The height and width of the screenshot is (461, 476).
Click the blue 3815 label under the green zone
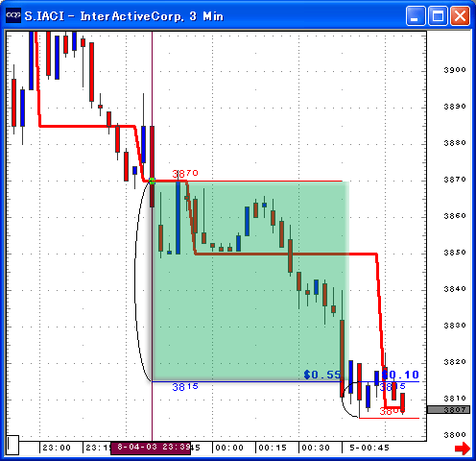click(x=185, y=387)
